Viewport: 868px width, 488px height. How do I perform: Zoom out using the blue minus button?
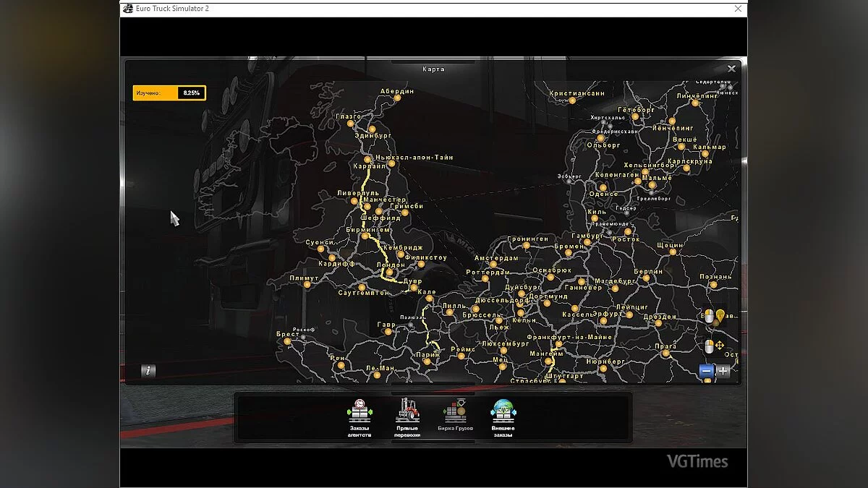(x=705, y=370)
